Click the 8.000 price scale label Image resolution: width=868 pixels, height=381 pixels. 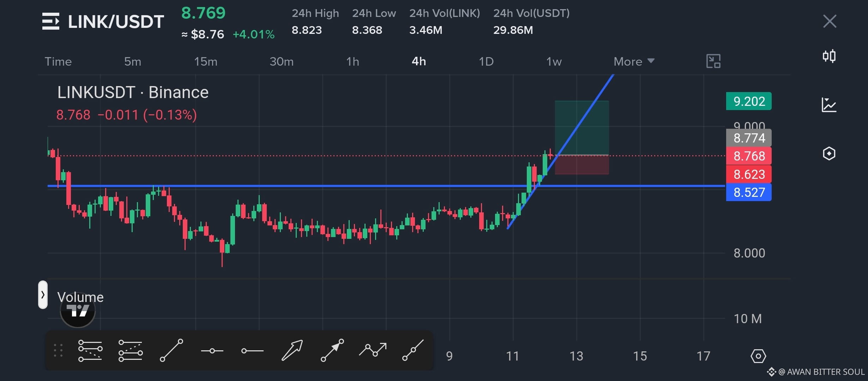pos(749,253)
